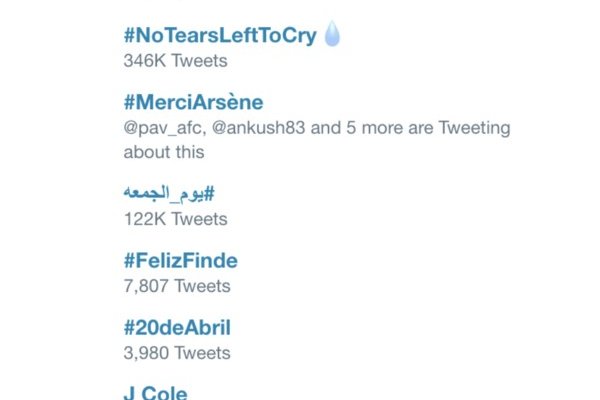Open the #20deAbril trend
Screen dimensions: 600x400
point(177,327)
